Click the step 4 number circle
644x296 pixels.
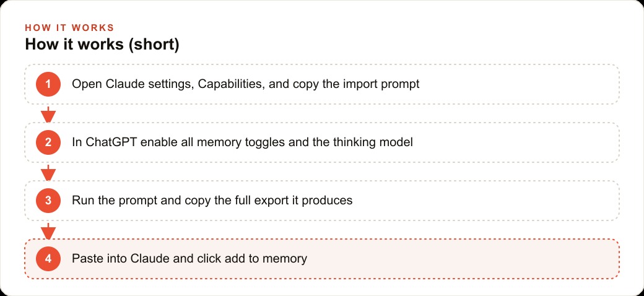click(48, 259)
